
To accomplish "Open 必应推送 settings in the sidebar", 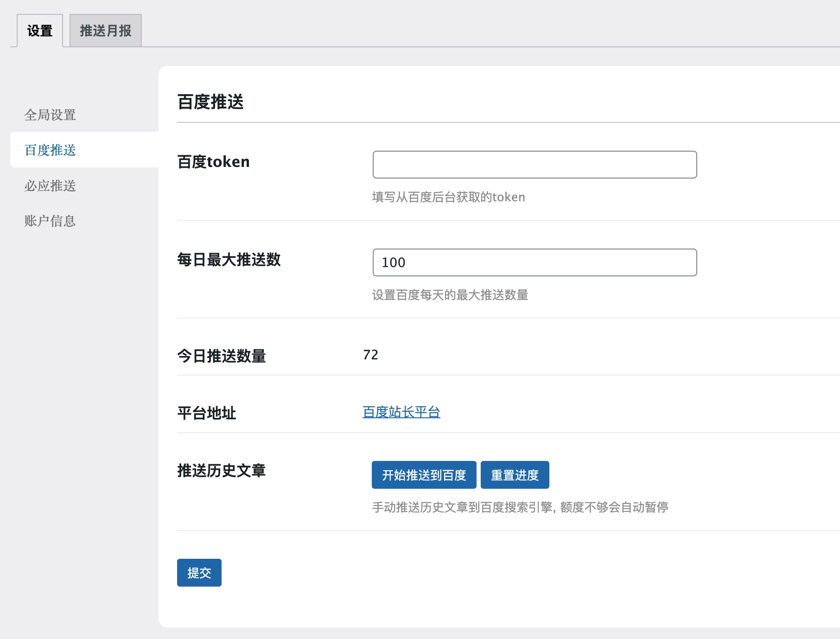I will point(50,186).
